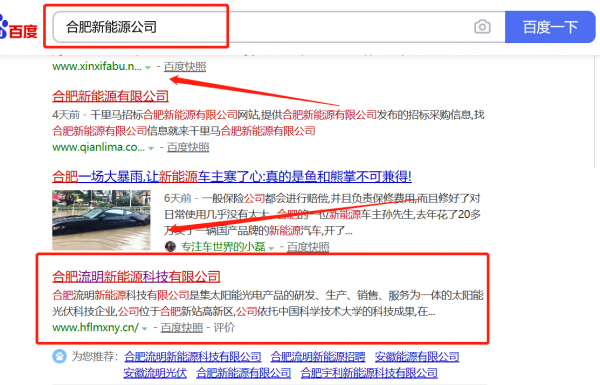Expand dropdown arrow after www.xinxifabu.n...
Image resolution: width=600 pixels, height=385 pixels.
click(x=148, y=68)
